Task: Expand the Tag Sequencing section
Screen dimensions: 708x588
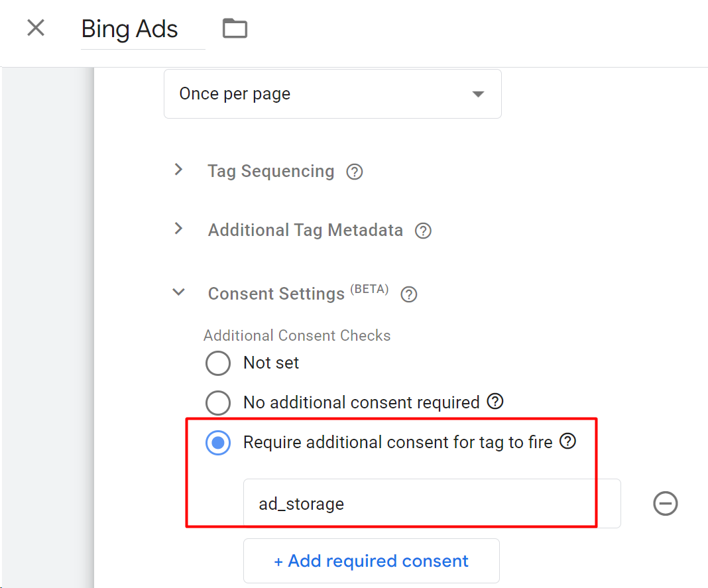Action: (178, 170)
